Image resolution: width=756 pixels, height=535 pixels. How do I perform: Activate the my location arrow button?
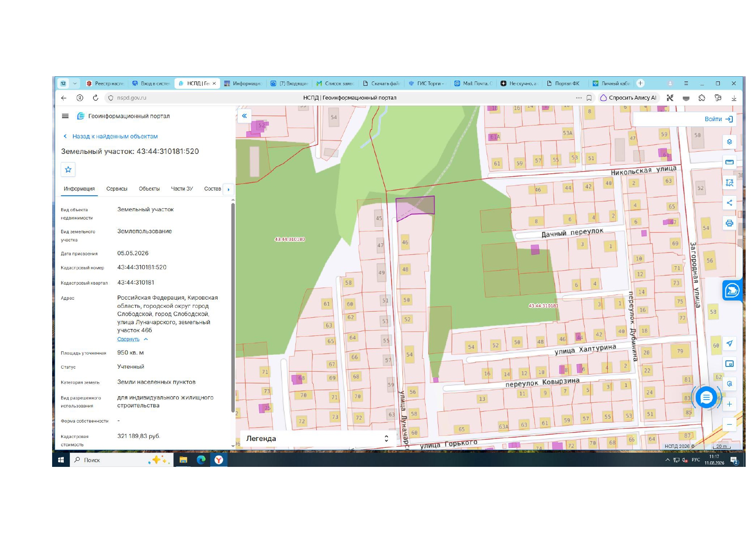click(x=729, y=343)
